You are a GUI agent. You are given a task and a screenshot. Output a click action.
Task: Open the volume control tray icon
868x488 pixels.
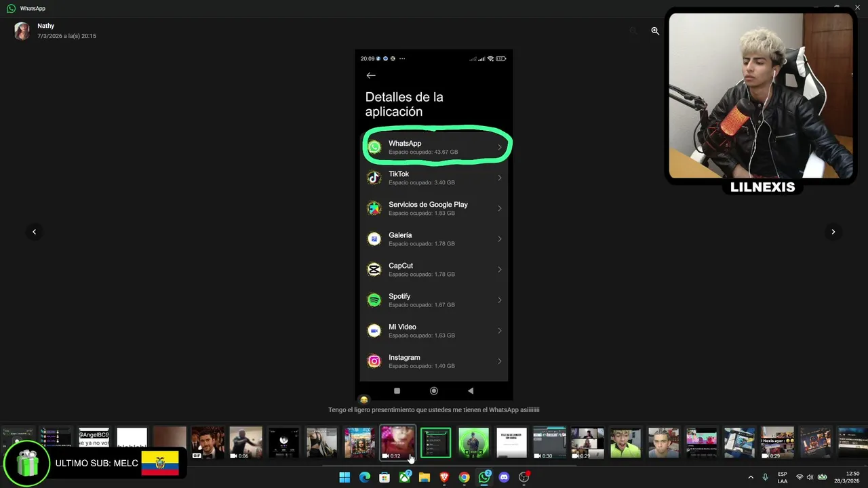coord(810,477)
